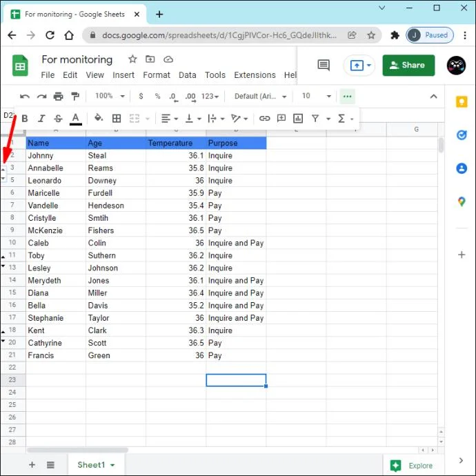Format as percent
Viewport: 476px width, 476px height.
pyautogui.click(x=157, y=96)
